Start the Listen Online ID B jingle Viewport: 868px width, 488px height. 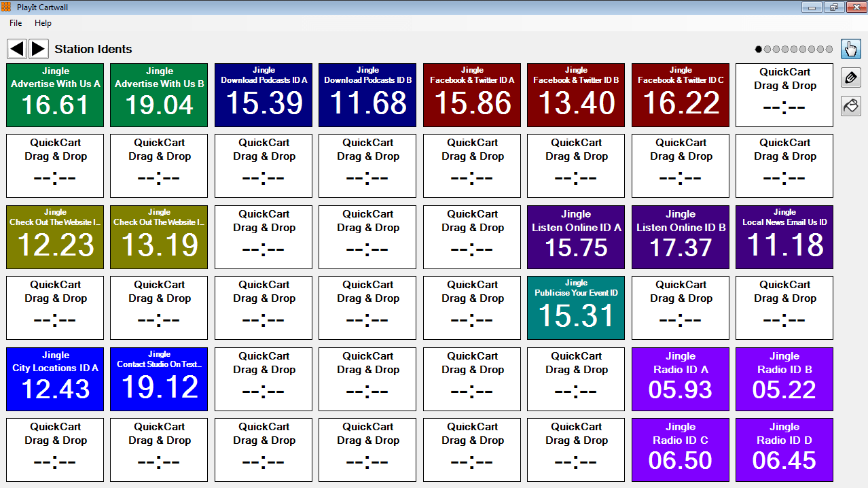(681, 237)
